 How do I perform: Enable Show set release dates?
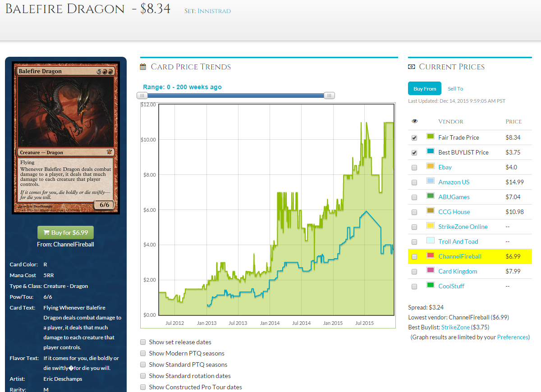click(x=143, y=342)
